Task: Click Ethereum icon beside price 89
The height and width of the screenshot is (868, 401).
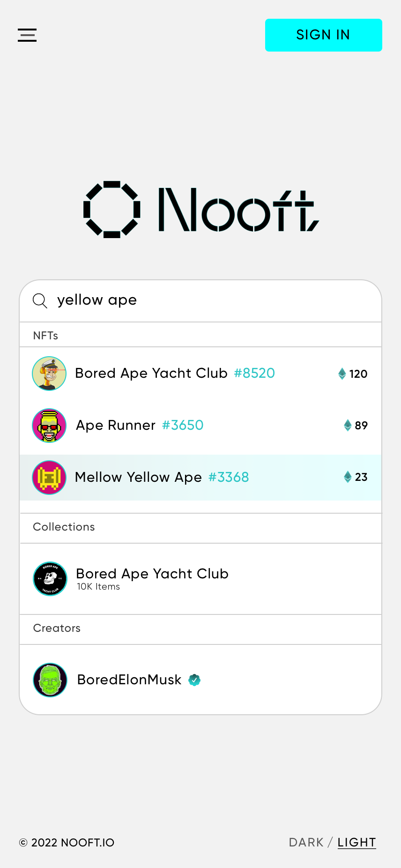Action: (348, 425)
